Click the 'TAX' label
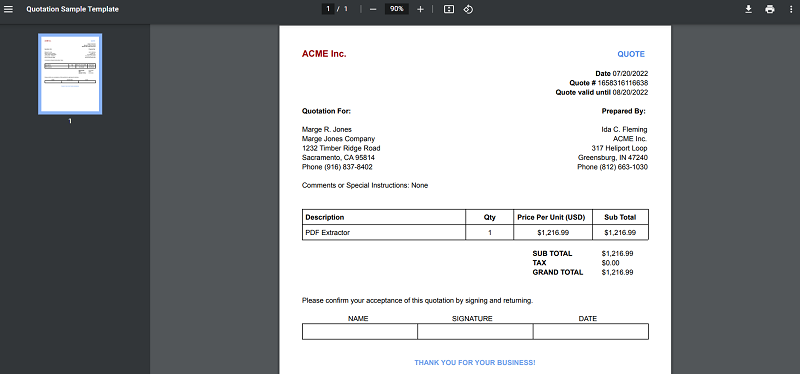The width and height of the screenshot is (800, 374). (539, 263)
